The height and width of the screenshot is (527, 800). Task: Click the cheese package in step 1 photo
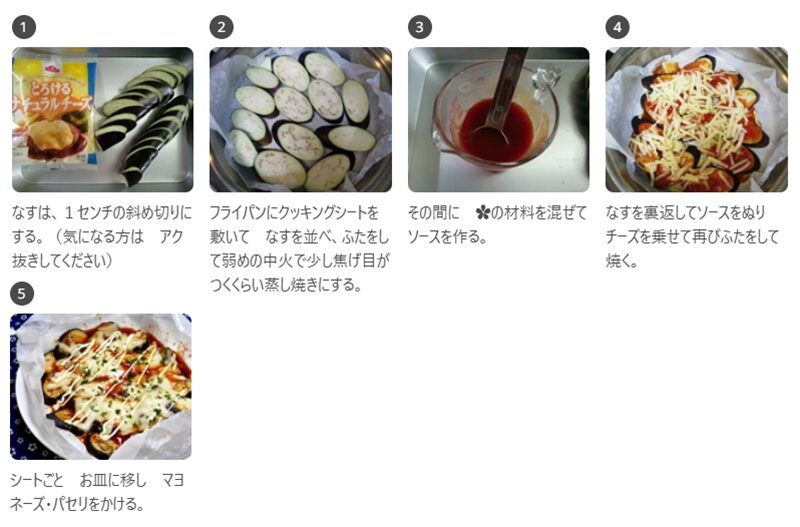point(54,110)
